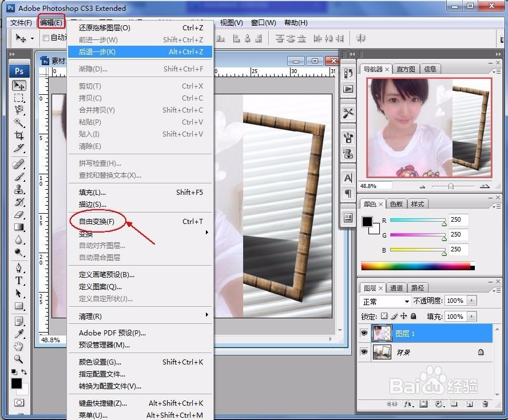
Task: Open the Navigator panel options menu
Action: tap(497, 71)
